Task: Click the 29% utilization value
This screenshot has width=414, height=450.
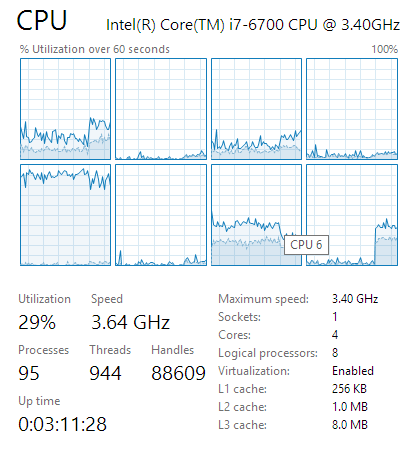Action: pos(37,323)
